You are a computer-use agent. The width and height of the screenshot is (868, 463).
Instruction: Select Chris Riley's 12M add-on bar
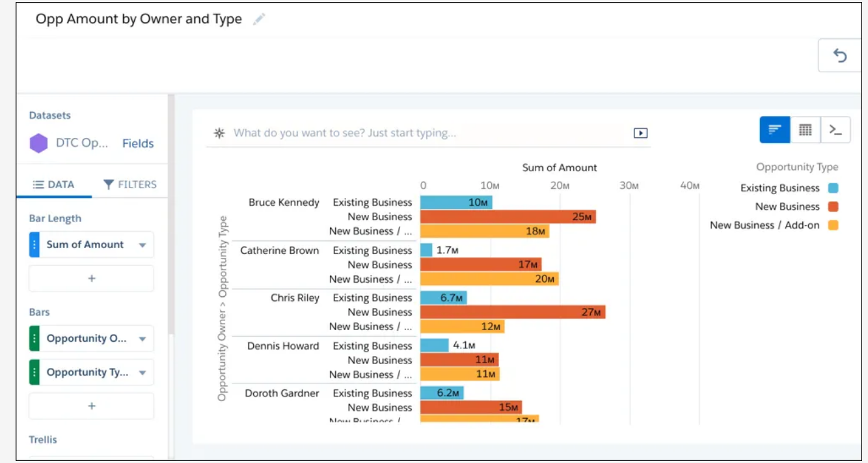coord(463,326)
